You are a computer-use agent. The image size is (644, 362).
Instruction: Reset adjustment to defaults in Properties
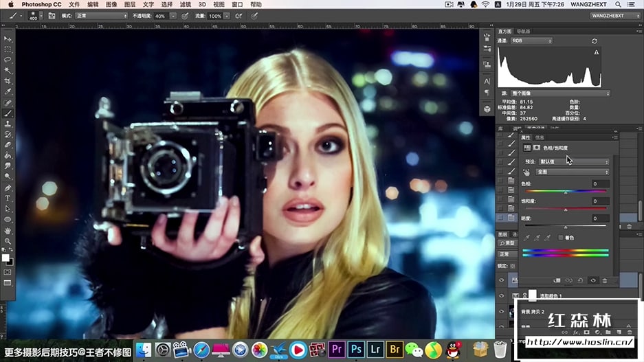pyautogui.click(x=580, y=281)
